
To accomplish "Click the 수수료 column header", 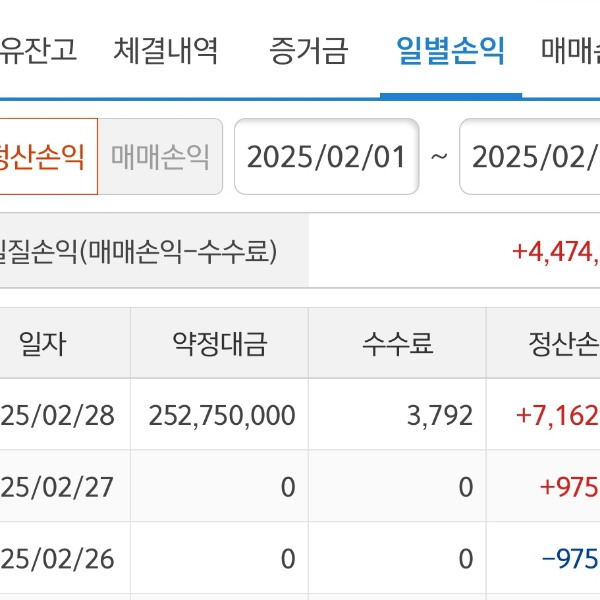I will pyautogui.click(x=397, y=345).
